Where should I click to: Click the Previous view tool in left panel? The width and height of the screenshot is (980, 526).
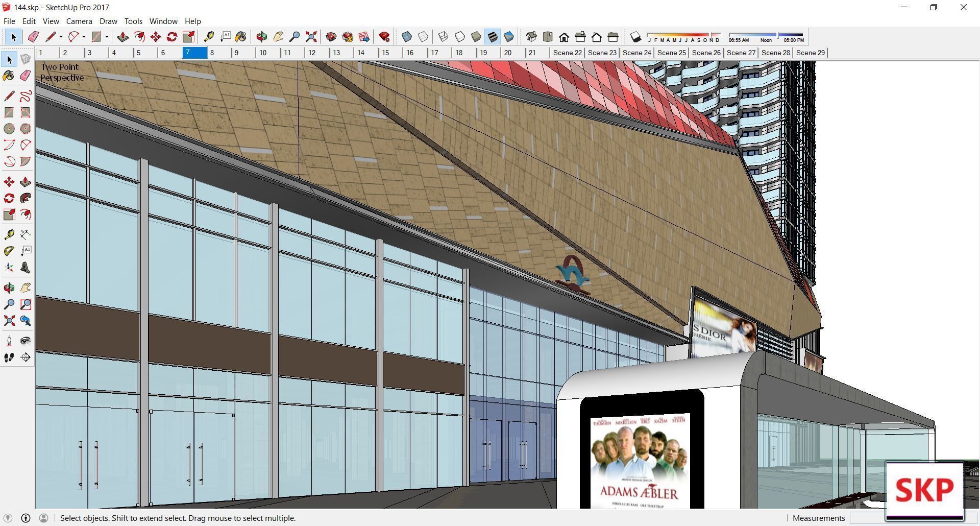pyautogui.click(x=26, y=321)
